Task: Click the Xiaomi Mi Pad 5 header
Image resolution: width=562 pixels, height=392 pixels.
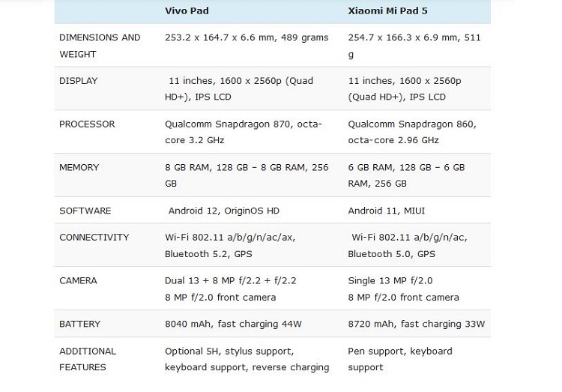Action: pos(387,10)
